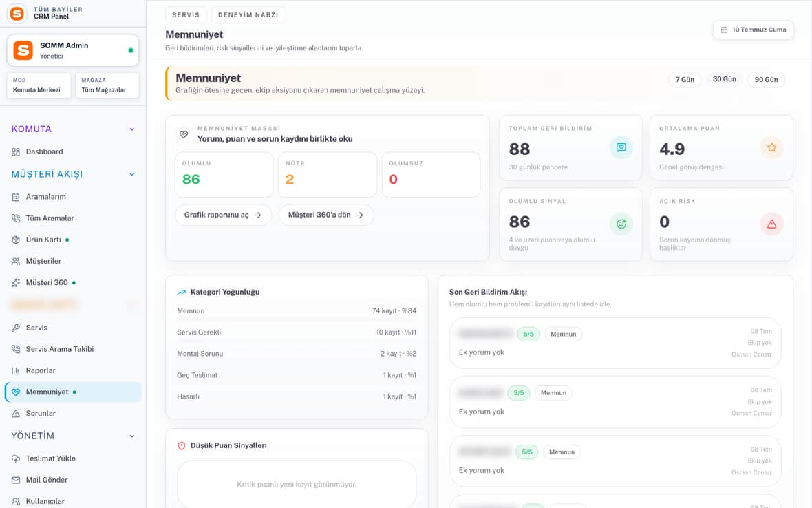Click the DENEYİM NABZI chip
812x508 pixels.
(x=248, y=15)
